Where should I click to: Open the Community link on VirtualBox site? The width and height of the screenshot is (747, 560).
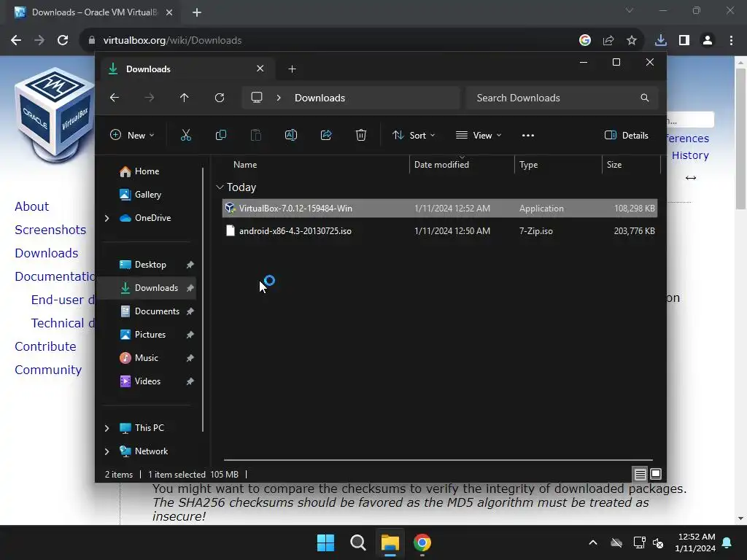tap(48, 370)
